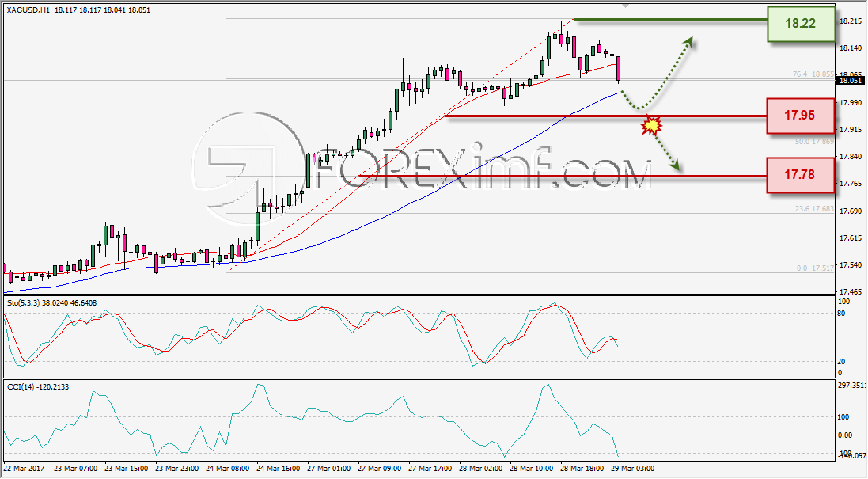The height and width of the screenshot is (479, 868).
Task: Select the chart shift triangle marker at top
Action: (x=626, y=6)
